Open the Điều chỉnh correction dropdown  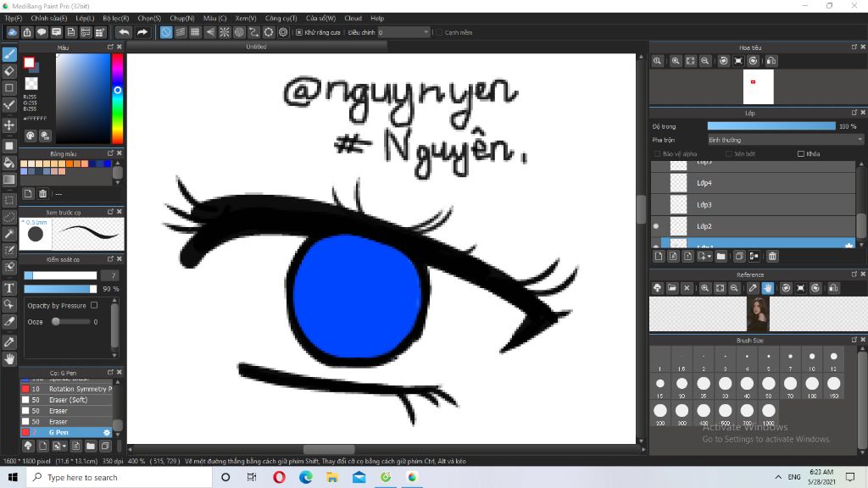point(403,32)
